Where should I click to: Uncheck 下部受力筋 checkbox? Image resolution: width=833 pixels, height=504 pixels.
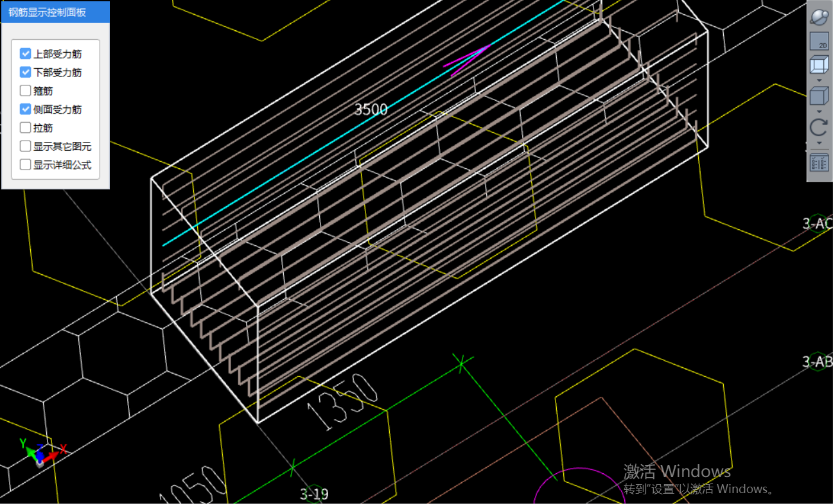click(x=26, y=72)
